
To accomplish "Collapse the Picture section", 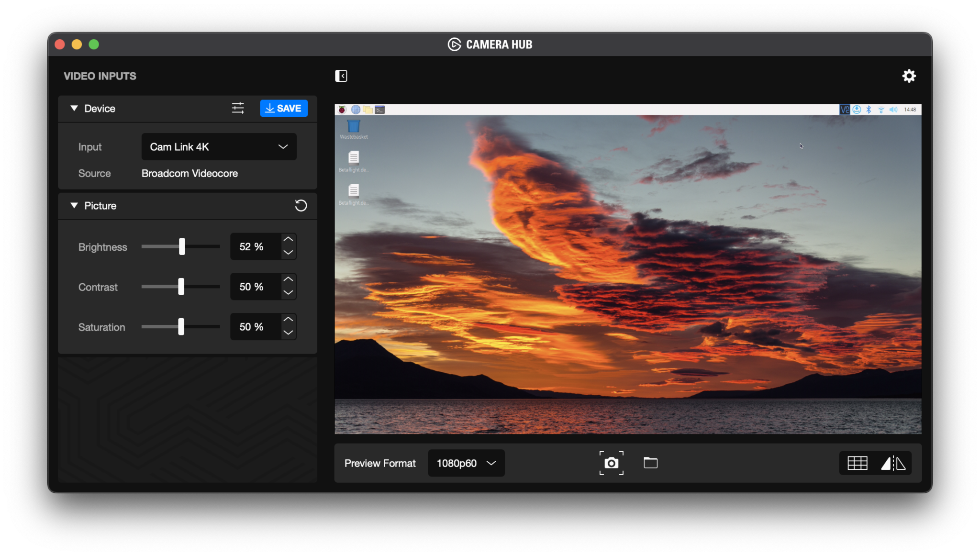I will tap(74, 206).
